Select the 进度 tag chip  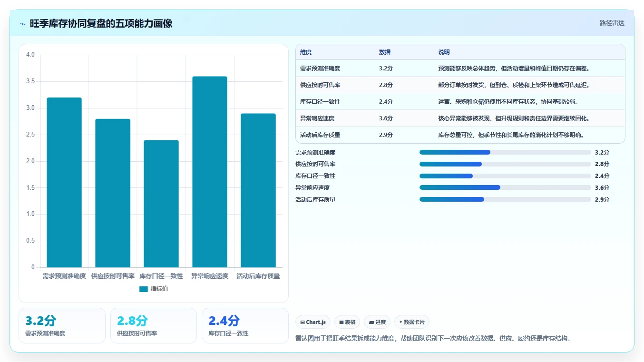pyautogui.click(x=377, y=322)
